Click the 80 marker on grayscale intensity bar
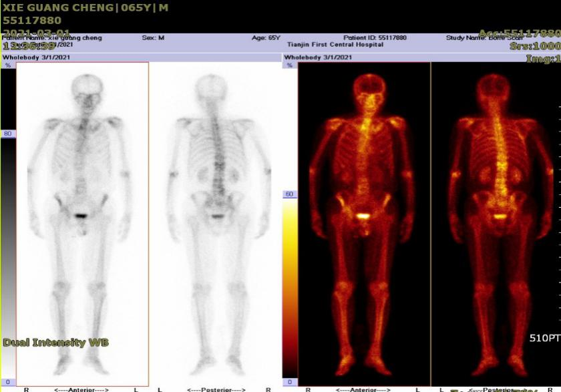This screenshot has height=392, width=561. [x=8, y=134]
